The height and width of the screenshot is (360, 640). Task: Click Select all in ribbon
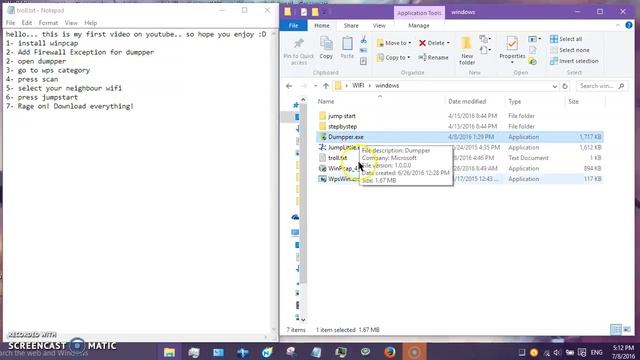click(x=566, y=39)
